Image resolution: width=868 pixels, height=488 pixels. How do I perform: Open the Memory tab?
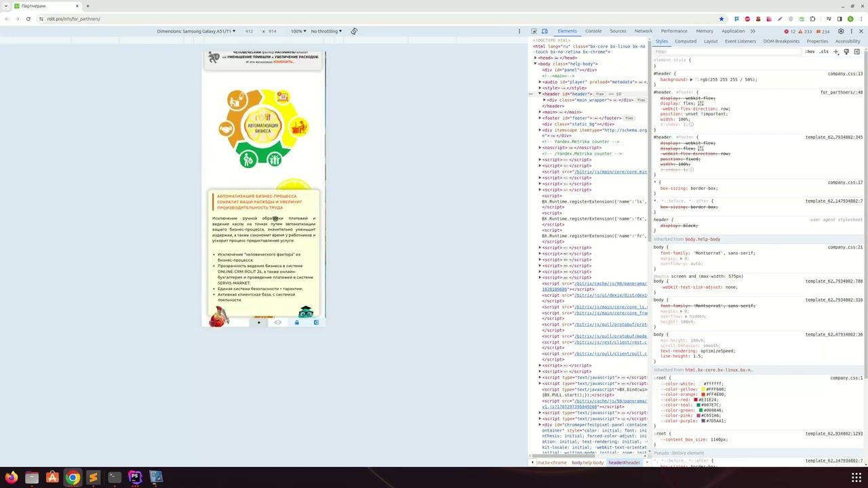(705, 31)
